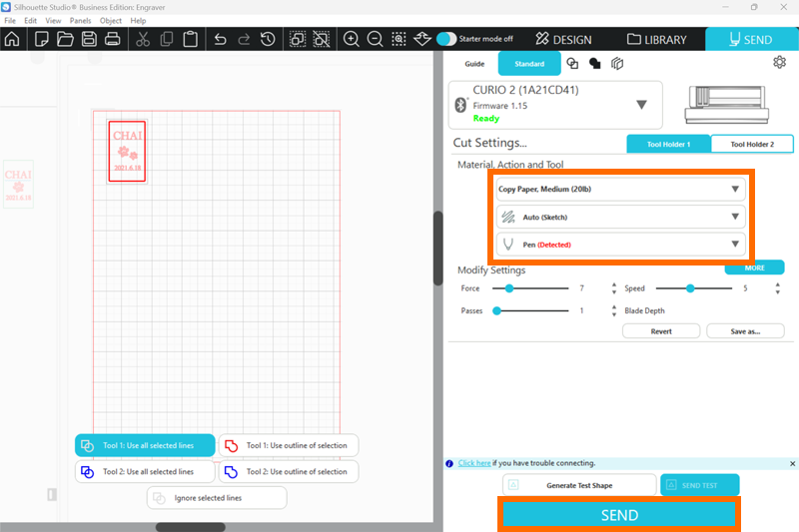
Task: Click the Zoom In magnifier icon
Action: point(352,40)
